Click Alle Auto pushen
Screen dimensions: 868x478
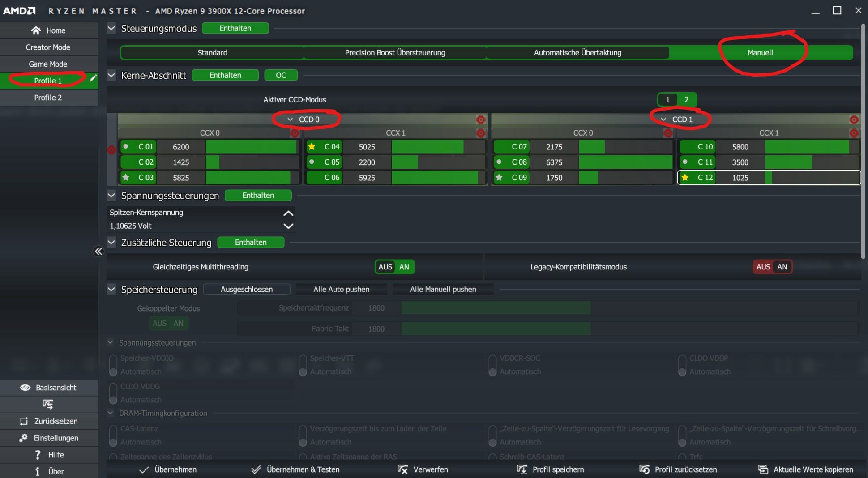[341, 290]
